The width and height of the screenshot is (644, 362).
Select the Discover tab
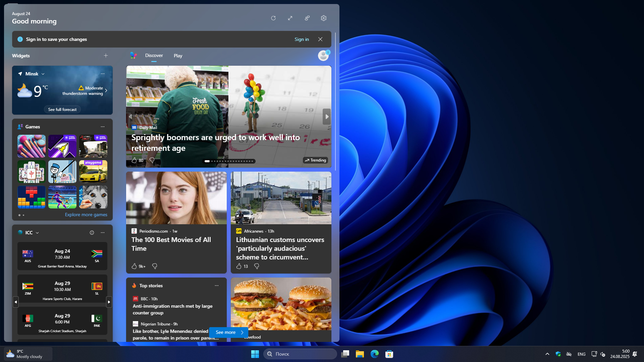[x=154, y=55]
